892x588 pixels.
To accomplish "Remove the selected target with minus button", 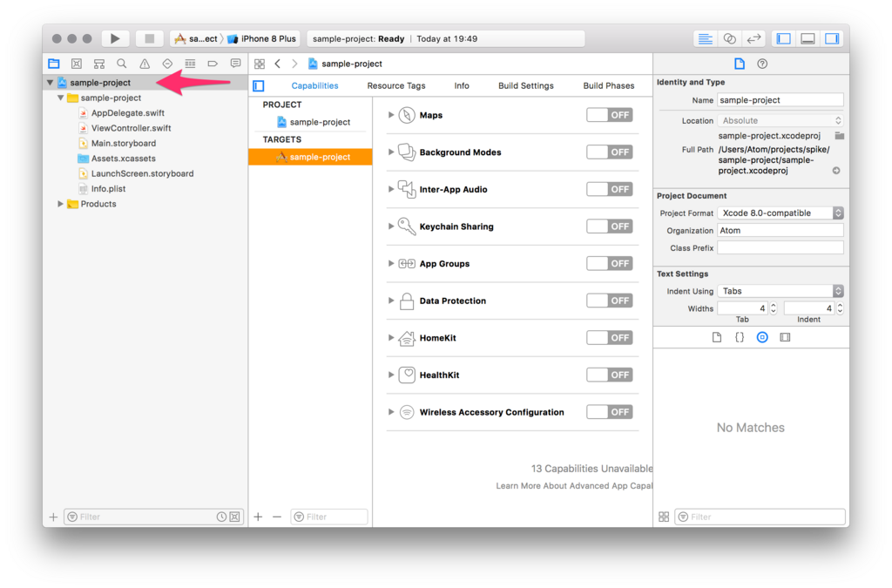I will click(x=277, y=517).
